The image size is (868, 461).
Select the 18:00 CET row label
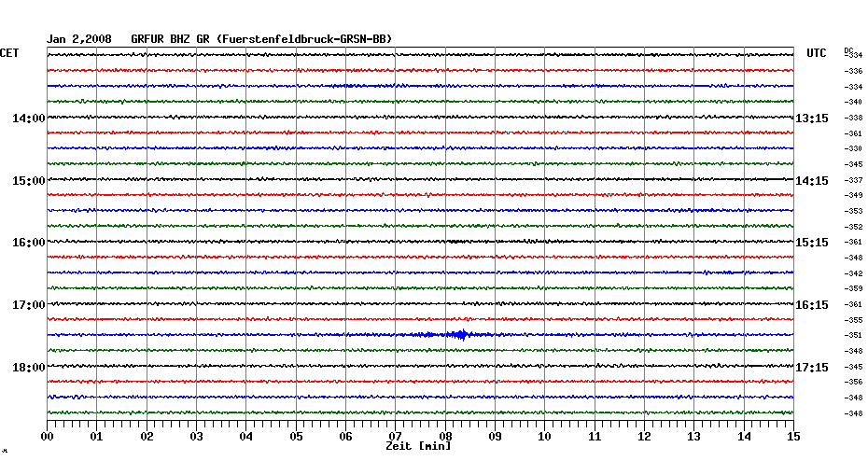(29, 368)
